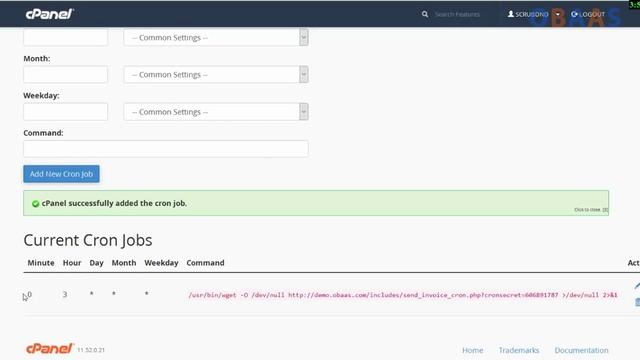The image size is (640, 360).
Task: Click Add New Cron Job button
Action: (x=61, y=174)
